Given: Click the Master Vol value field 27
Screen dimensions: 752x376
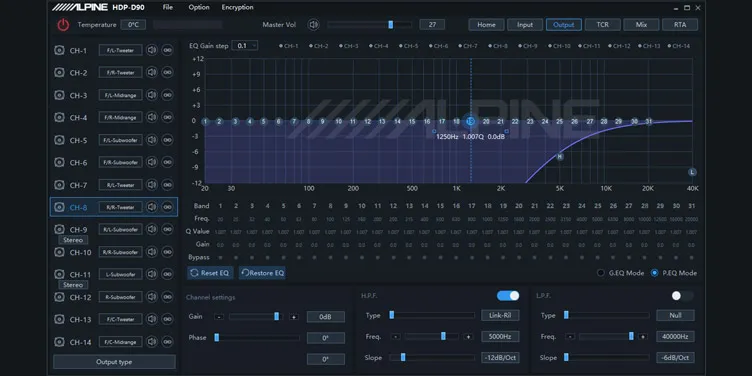Looking at the screenshot, I should 432,24.
